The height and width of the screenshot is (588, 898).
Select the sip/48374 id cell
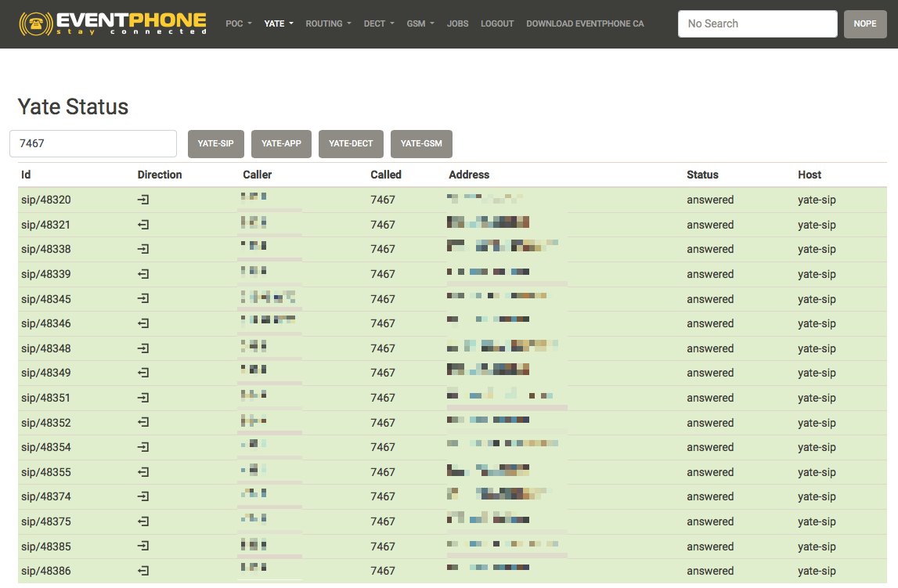pos(46,496)
